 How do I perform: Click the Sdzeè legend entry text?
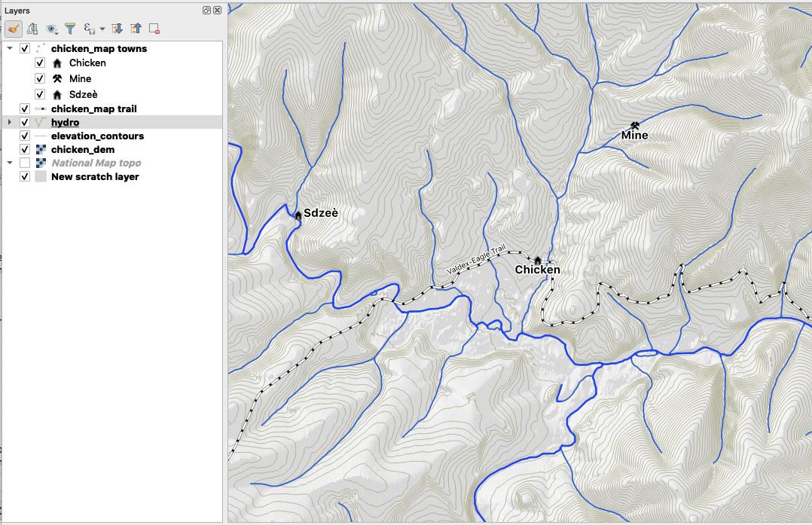(x=84, y=94)
